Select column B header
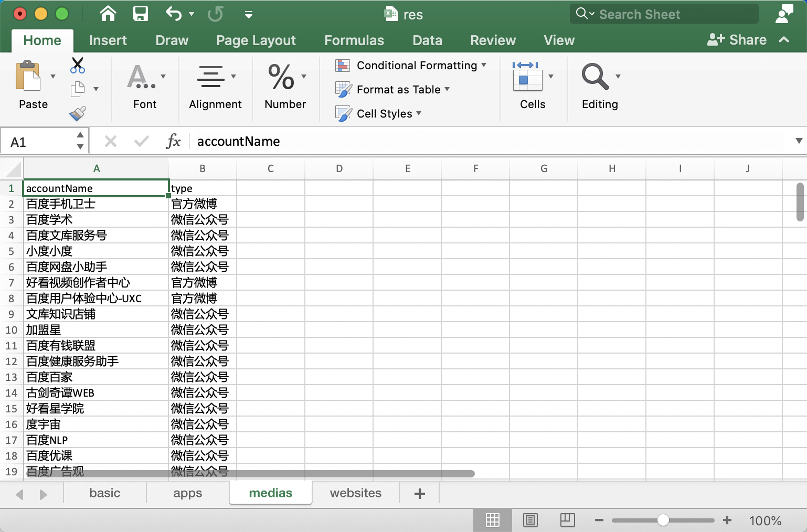 203,168
